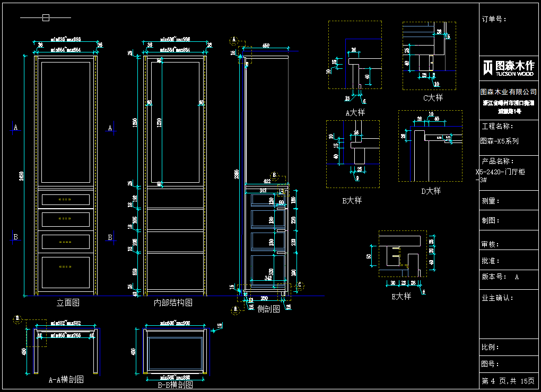
Task: Click the B-B横剖图 section title
Action: 175,385
